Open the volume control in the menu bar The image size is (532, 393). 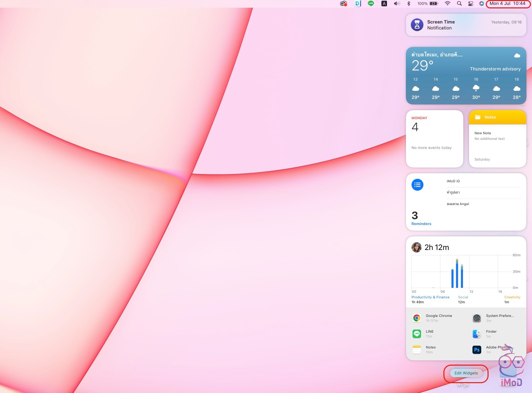click(x=396, y=4)
